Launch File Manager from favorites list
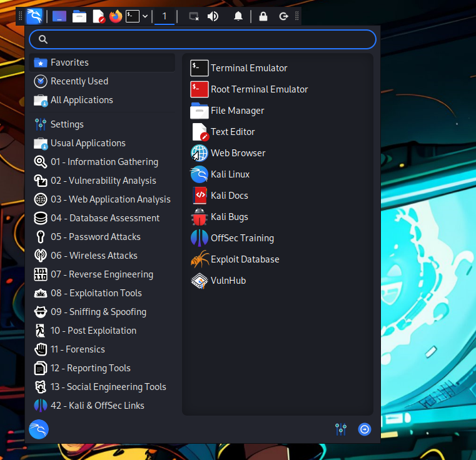This screenshot has width=476, height=460. (x=278, y=111)
